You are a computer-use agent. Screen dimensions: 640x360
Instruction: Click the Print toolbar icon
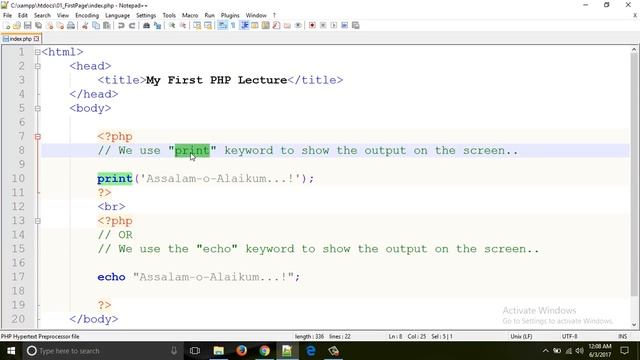click(x=71, y=25)
